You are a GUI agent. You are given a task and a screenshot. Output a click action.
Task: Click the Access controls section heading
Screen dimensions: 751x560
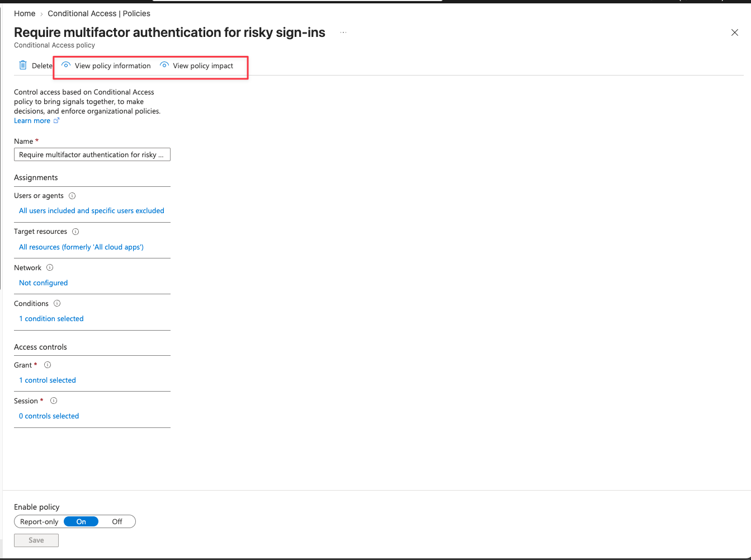[40, 347]
